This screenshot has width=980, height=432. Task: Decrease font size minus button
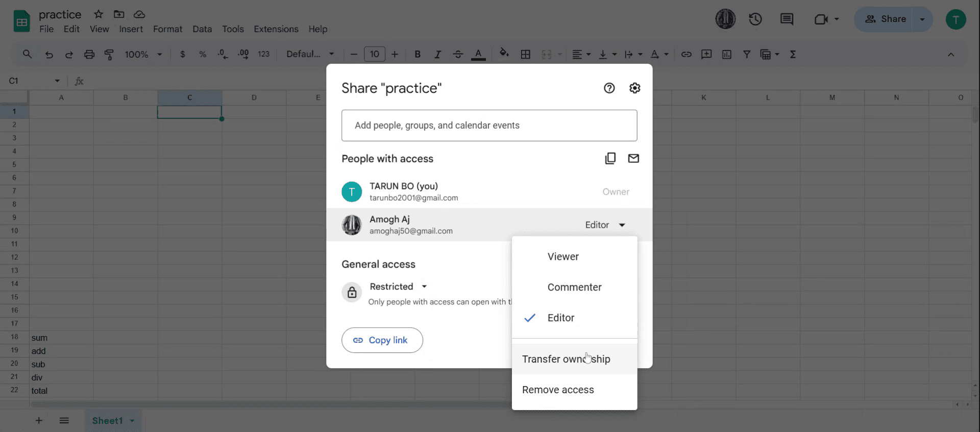click(354, 54)
